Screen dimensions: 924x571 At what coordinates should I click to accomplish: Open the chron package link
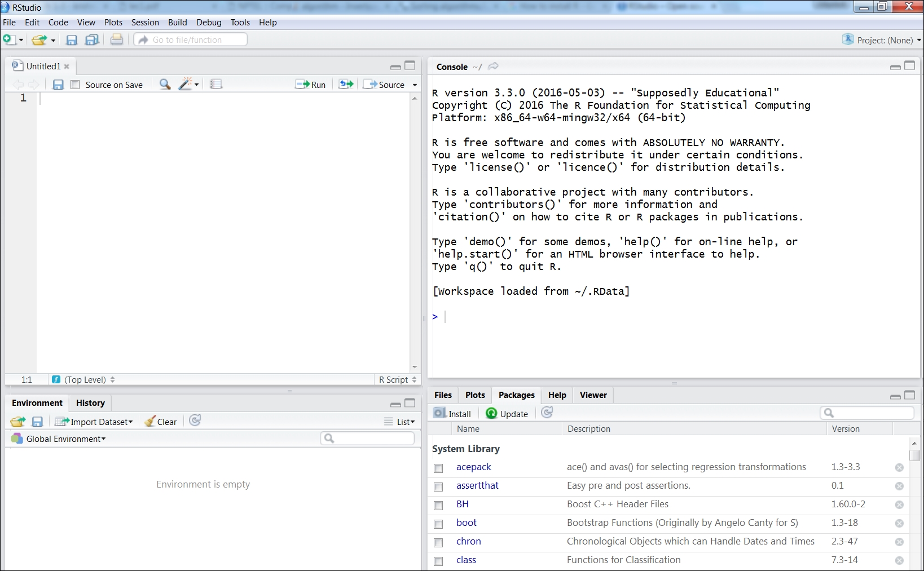(x=468, y=541)
